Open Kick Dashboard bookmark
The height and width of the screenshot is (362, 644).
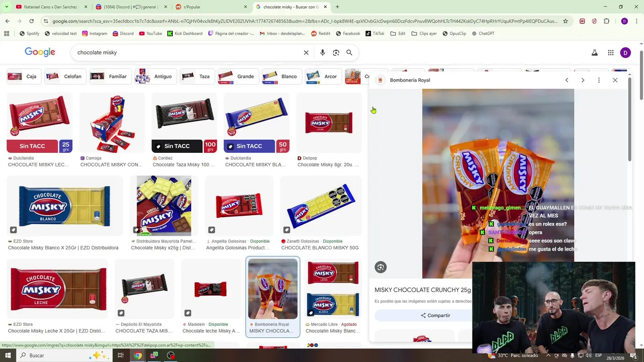[185, 34]
